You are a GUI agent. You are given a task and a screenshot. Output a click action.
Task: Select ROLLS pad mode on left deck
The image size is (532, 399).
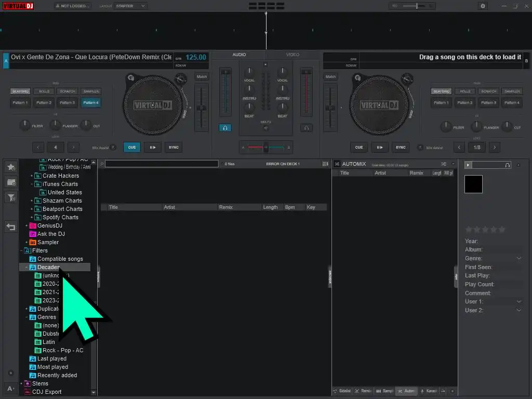pos(44,91)
